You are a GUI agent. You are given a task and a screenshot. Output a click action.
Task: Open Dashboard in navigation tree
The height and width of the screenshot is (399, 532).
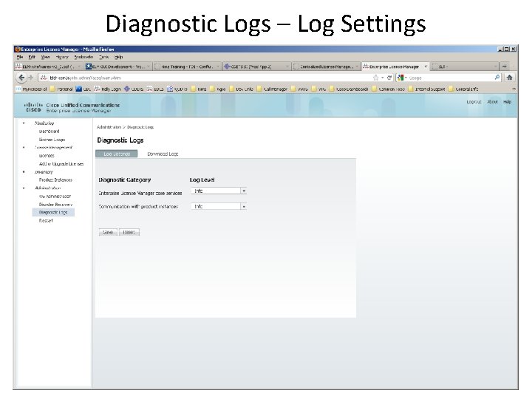tap(50, 132)
